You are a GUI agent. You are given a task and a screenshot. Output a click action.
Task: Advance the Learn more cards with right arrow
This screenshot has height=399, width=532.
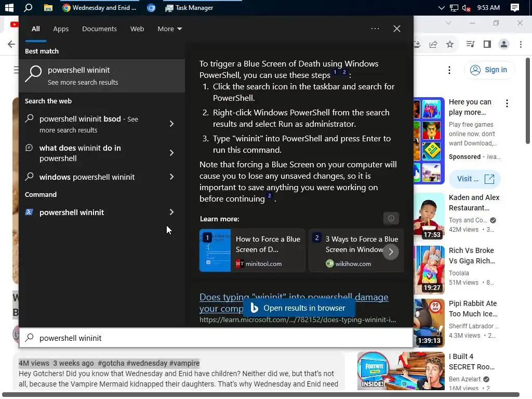pyautogui.click(x=391, y=252)
